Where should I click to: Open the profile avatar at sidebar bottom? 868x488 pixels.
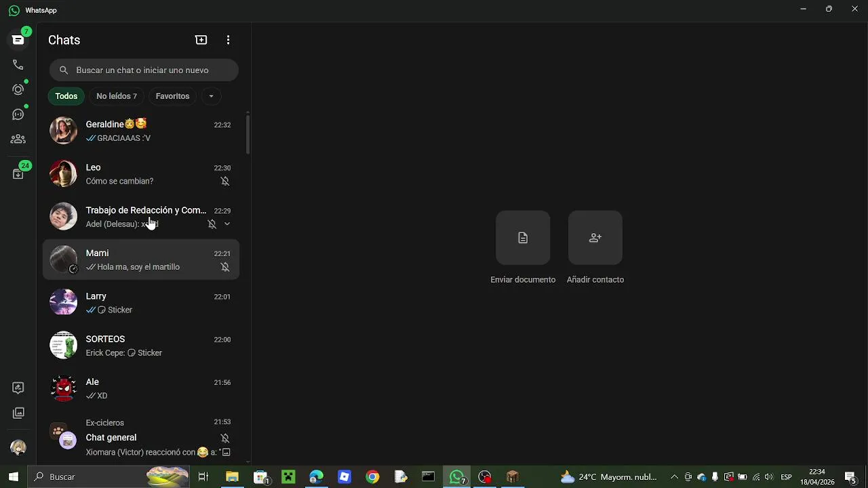click(18, 447)
